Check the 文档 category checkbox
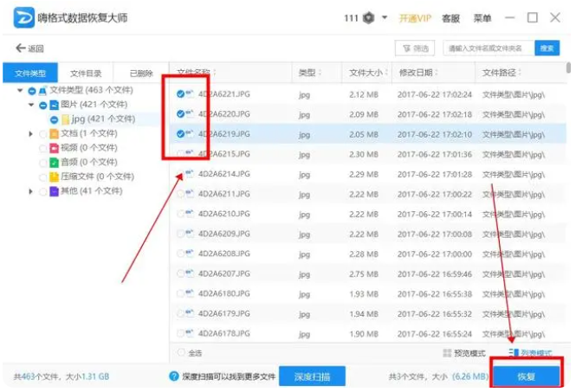Screen dimensions: 576x392 pos(43,134)
